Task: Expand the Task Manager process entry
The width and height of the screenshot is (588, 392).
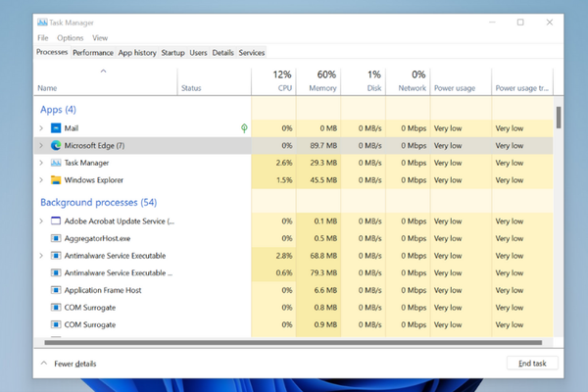Action: [41, 163]
